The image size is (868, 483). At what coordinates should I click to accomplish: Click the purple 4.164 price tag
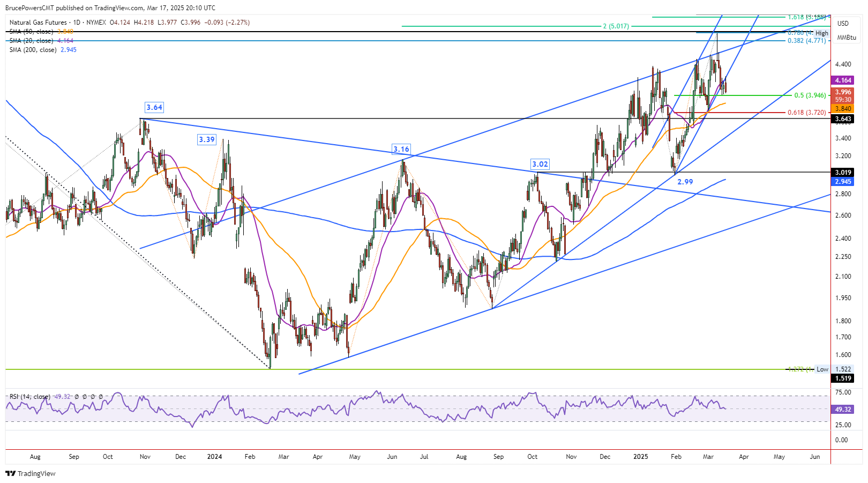(843, 80)
